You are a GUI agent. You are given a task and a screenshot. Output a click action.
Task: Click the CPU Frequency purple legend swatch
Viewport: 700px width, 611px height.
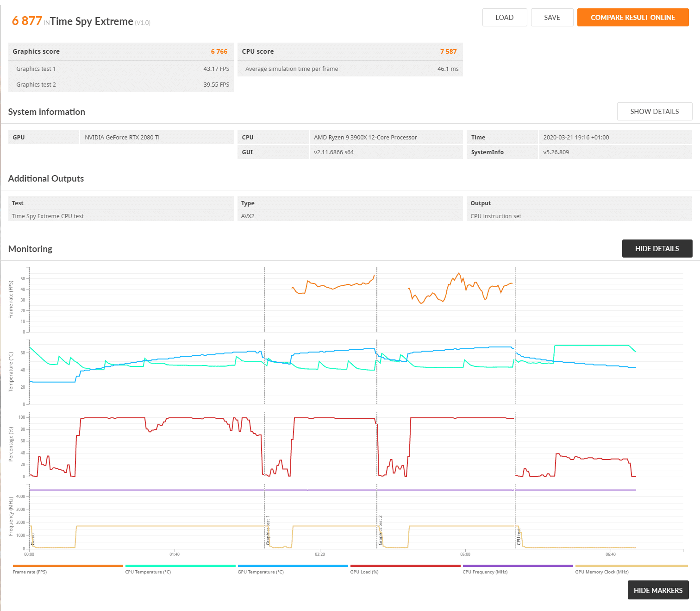tap(518, 566)
